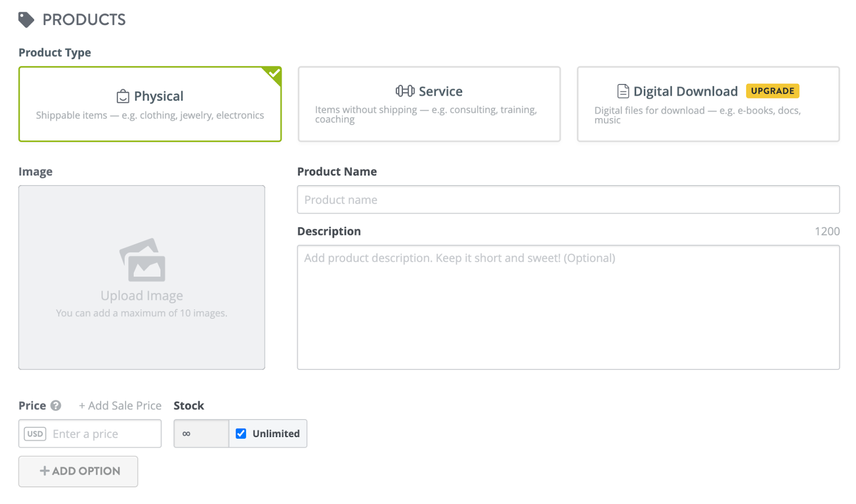Focus the Product Name field

[x=568, y=200]
